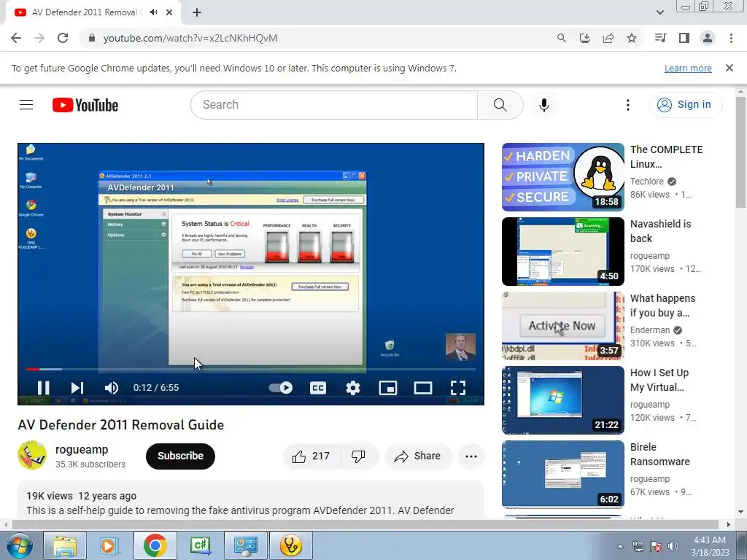
Task: Open YouTube settings three-dot menu
Action: pos(628,105)
